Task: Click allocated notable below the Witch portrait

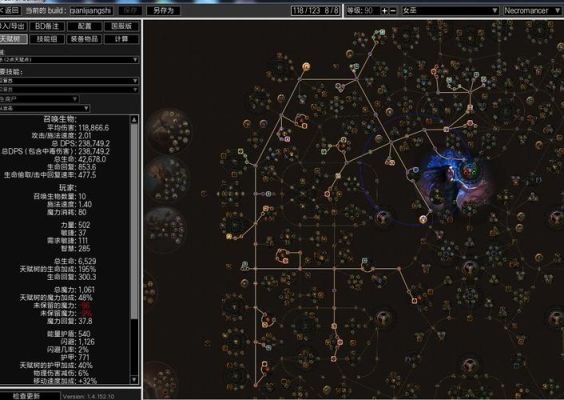Action: click(423, 219)
